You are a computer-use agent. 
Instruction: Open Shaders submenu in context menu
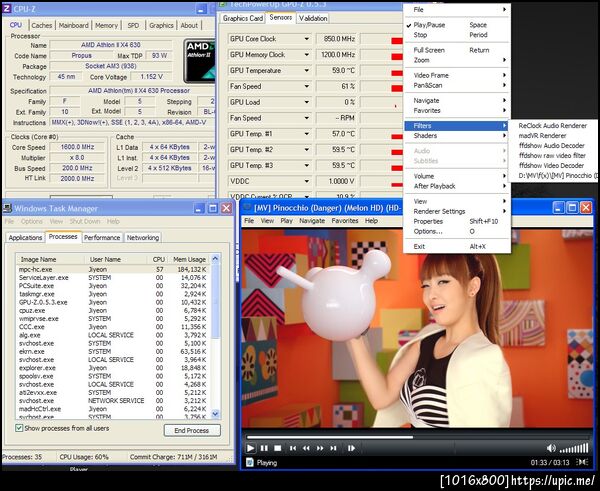pyautogui.click(x=457, y=135)
